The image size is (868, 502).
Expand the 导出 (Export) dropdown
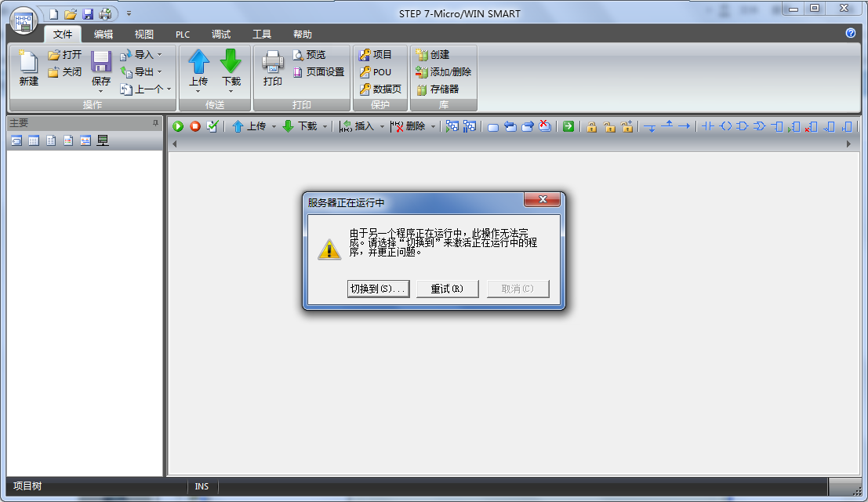pos(159,72)
